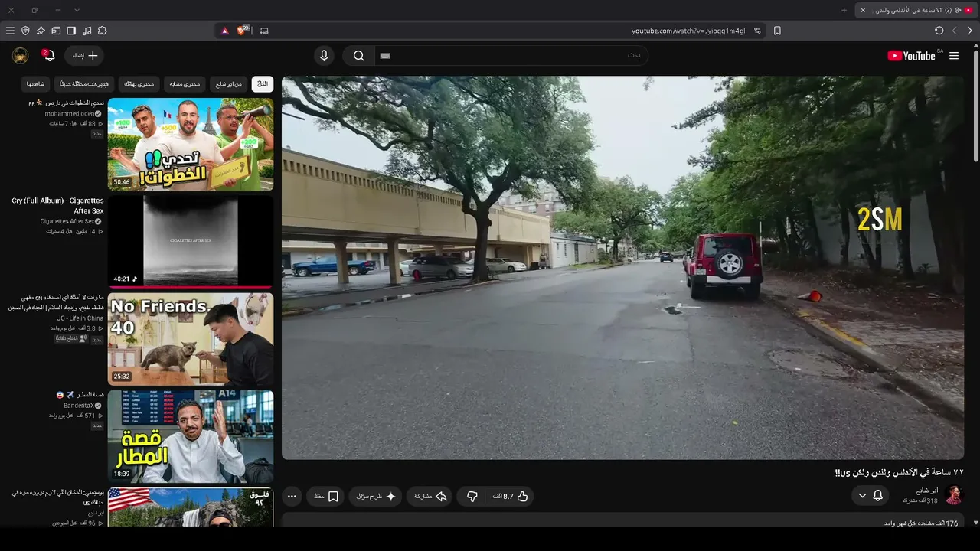The height and width of the screenshot is (551, 980).
Task: Bookmark this page with the bookmark icon
Action: pos(777,31)
